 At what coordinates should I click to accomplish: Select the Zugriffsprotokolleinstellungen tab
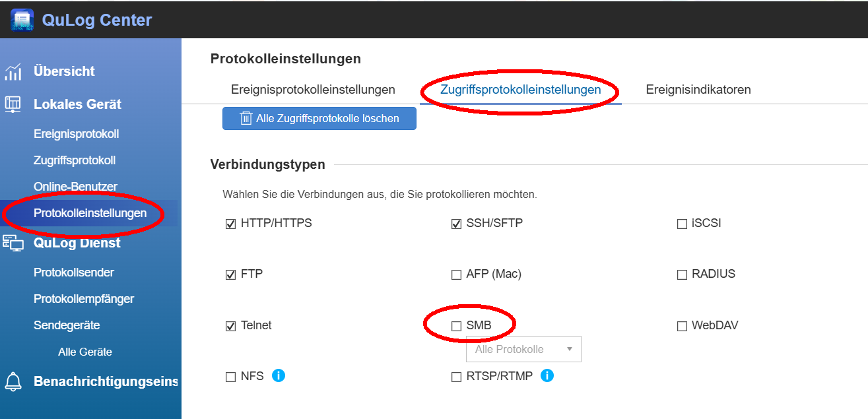point(520,90)
